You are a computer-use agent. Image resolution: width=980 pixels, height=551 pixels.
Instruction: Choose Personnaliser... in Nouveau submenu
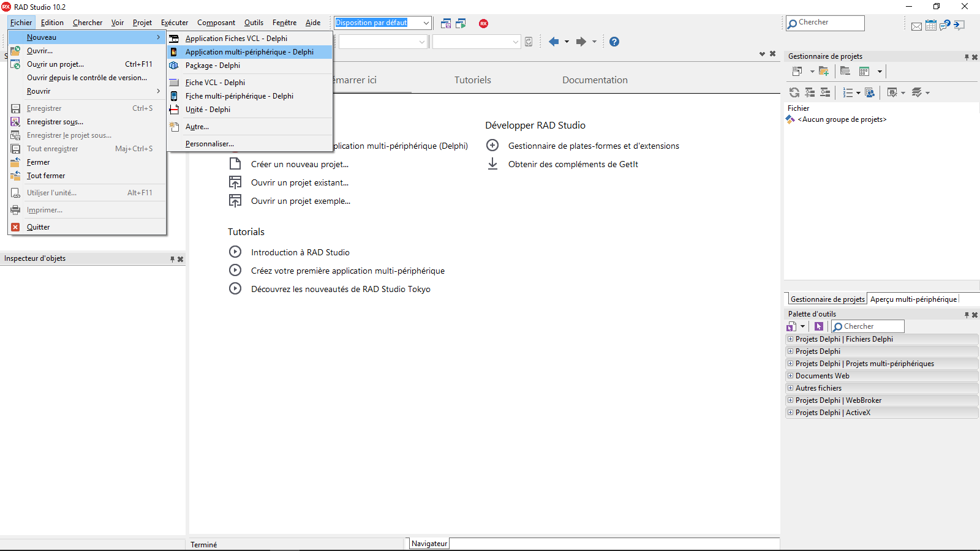(x=250, y=144)
